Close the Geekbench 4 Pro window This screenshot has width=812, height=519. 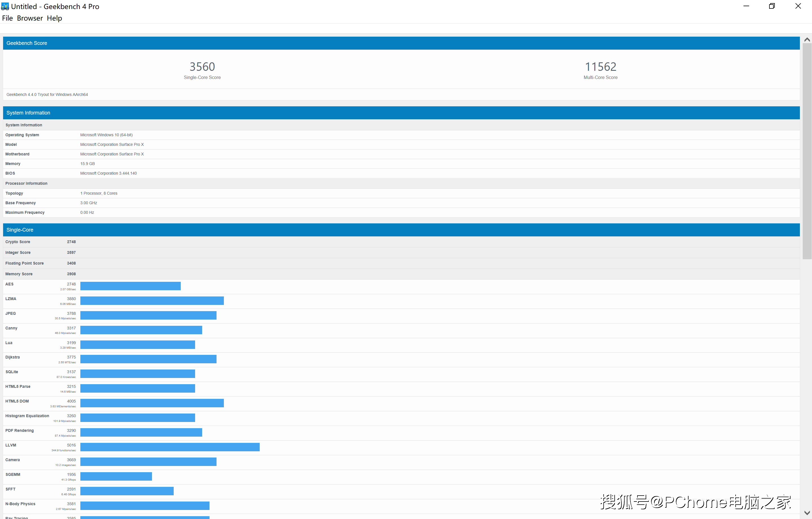pos(798,6)
